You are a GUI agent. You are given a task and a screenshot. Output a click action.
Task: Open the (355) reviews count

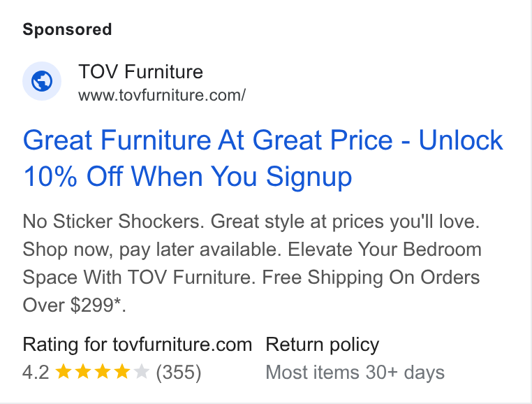[x=179, y=372]
